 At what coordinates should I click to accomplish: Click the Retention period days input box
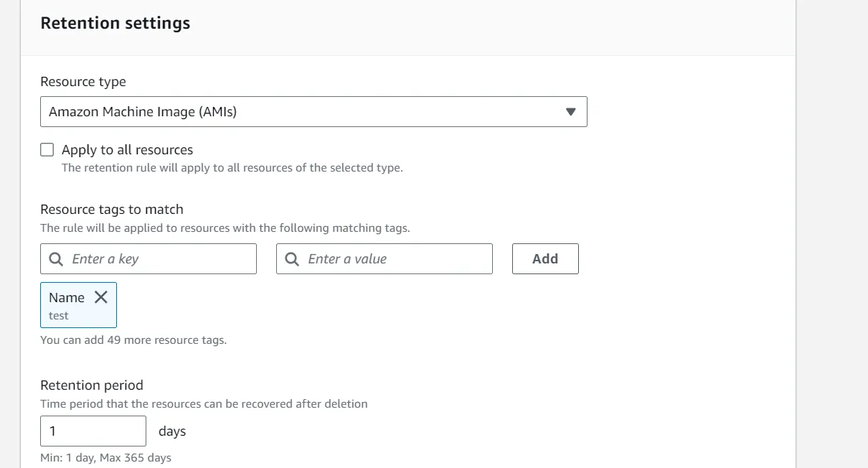[93, 431]
